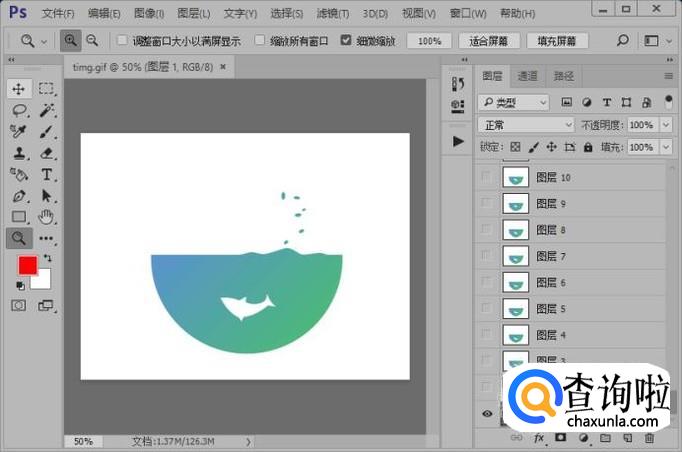Switch to the 通道 tab

pos(527,76)
